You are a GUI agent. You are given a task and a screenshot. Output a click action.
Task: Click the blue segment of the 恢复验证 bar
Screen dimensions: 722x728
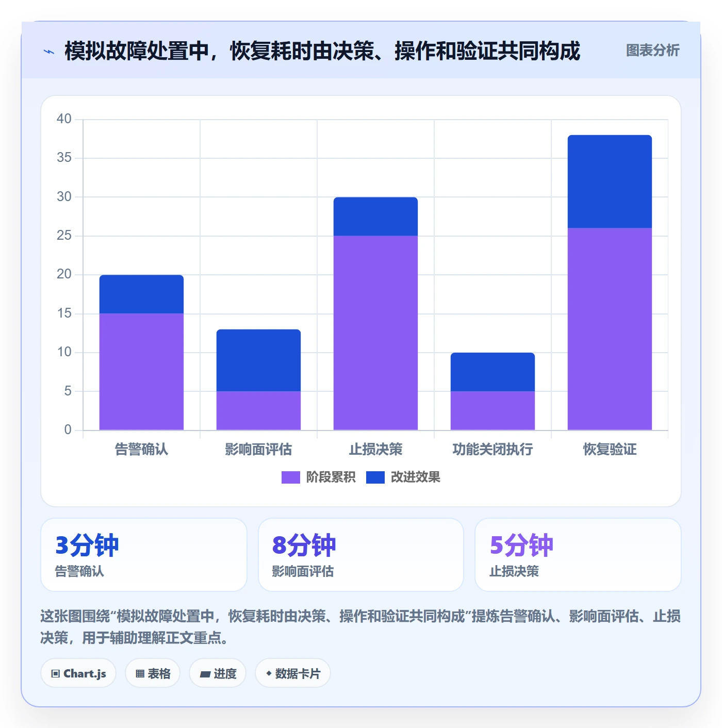(x=610, y=181)
